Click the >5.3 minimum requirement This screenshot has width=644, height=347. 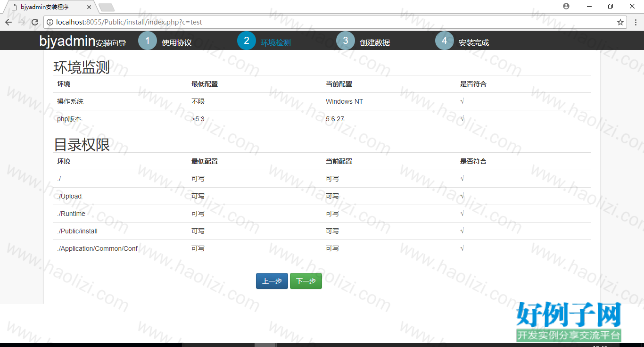[x=198, y=119]
